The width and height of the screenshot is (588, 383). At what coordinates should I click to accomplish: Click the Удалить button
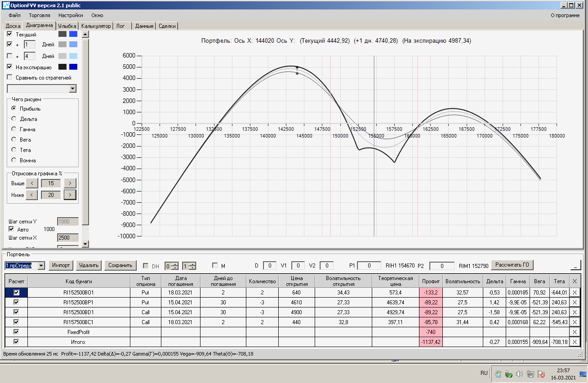[89, 265]
